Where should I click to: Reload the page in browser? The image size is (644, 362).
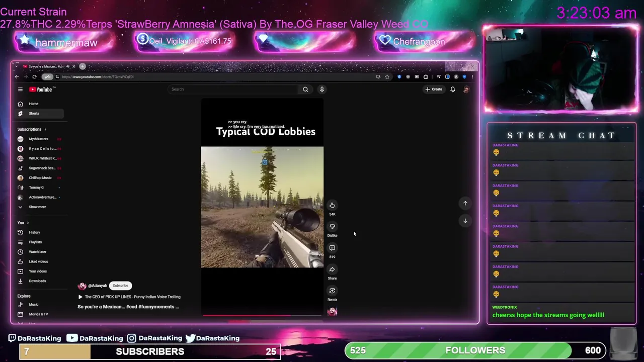34,77
